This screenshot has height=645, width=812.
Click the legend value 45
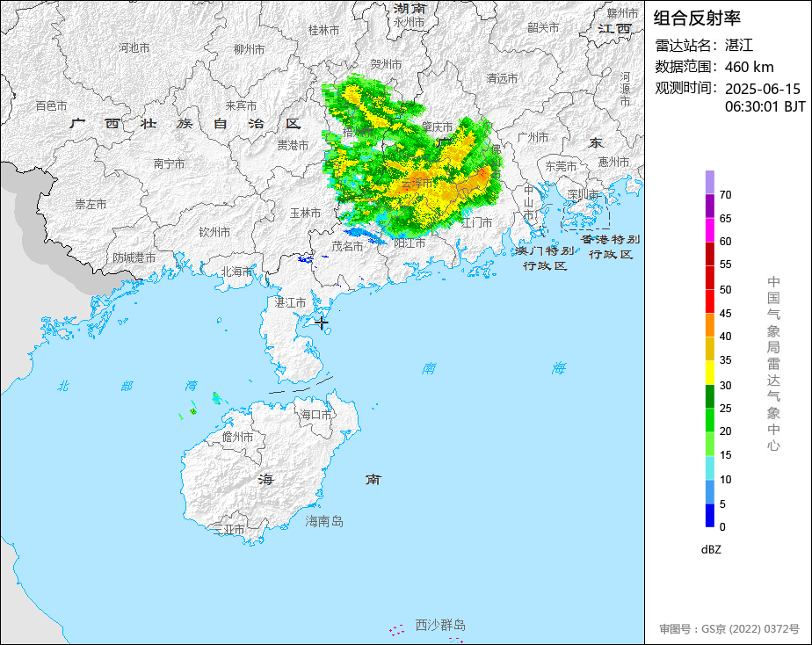tap(726, 314)
